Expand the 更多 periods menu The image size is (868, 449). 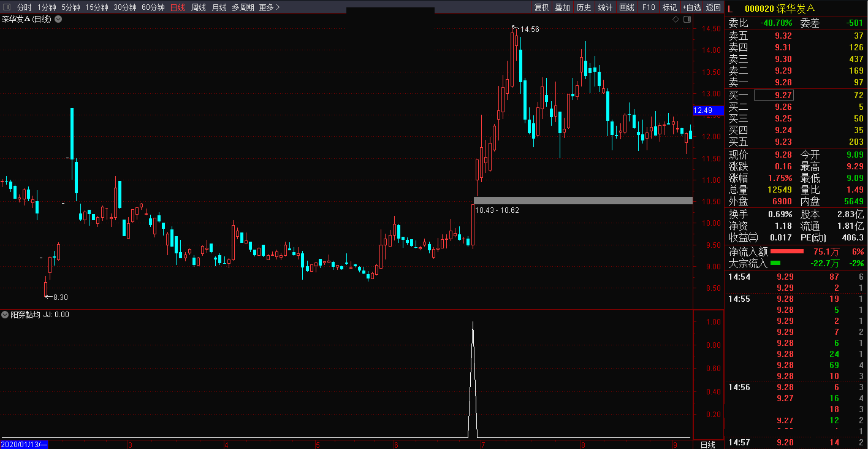coord(269,7)
